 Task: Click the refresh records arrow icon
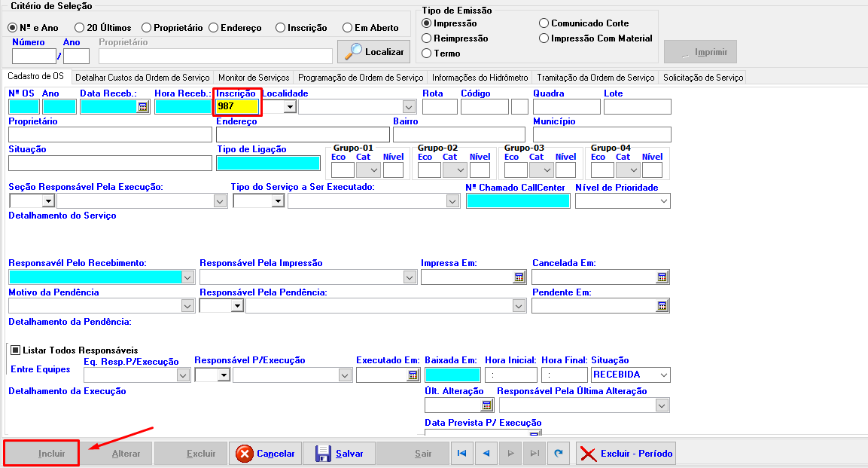tap(558, 454)
